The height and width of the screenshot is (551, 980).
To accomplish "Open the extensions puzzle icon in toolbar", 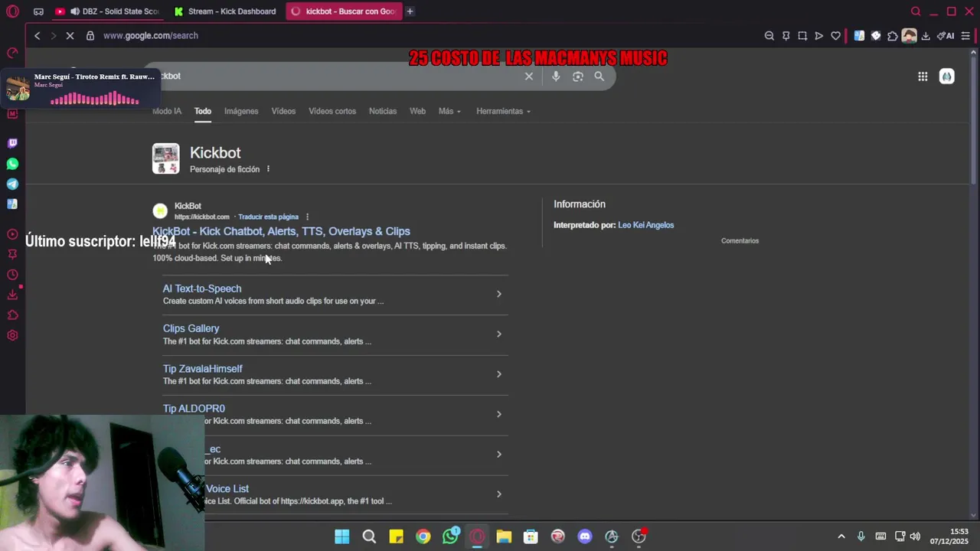I will click(893, 35).
